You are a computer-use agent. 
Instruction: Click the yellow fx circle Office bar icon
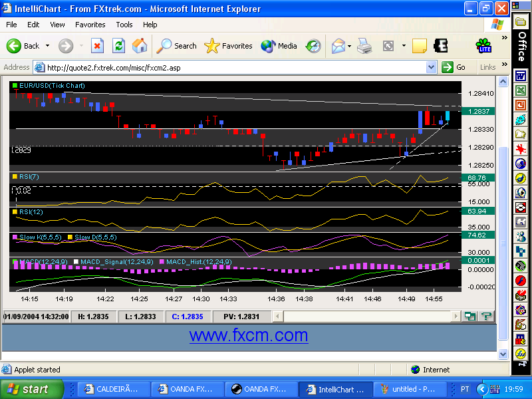tap(521, 354)
